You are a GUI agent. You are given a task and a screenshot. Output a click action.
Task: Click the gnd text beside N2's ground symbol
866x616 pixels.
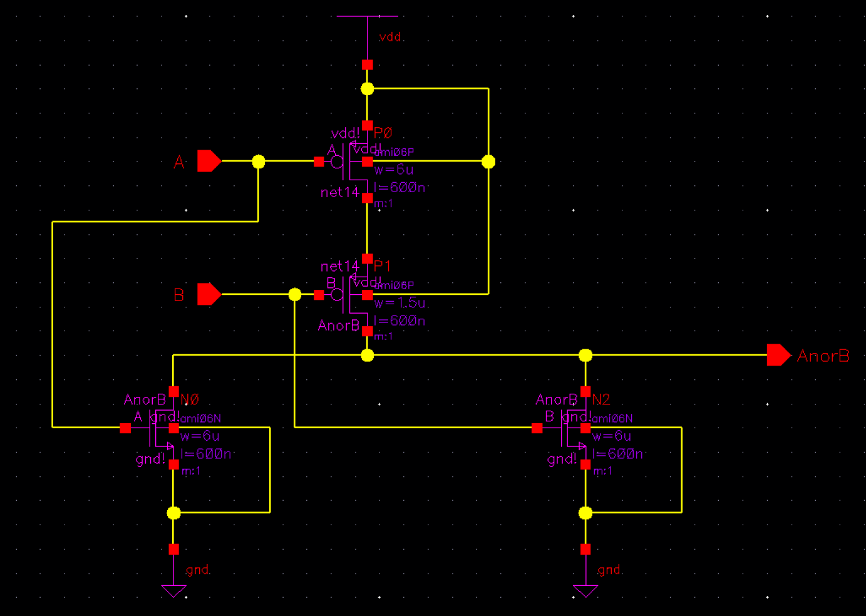[609, 570]
